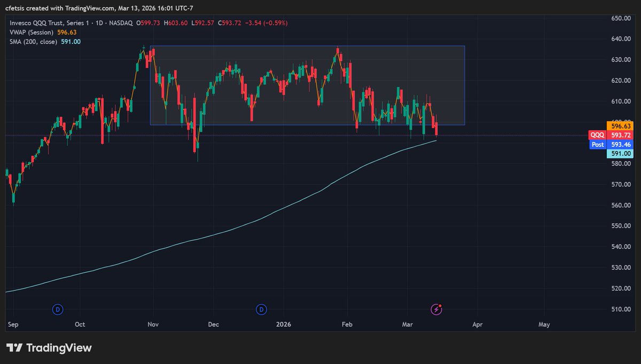This screenshot has height=364, width=641.
Task: Click the 520.00 price axis label
Action: click(x=620, y=289)
